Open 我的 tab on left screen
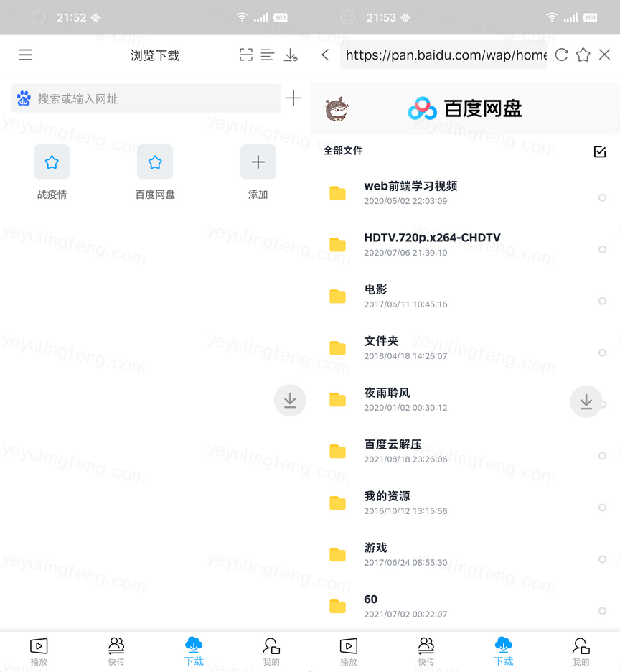 point(271,652)
